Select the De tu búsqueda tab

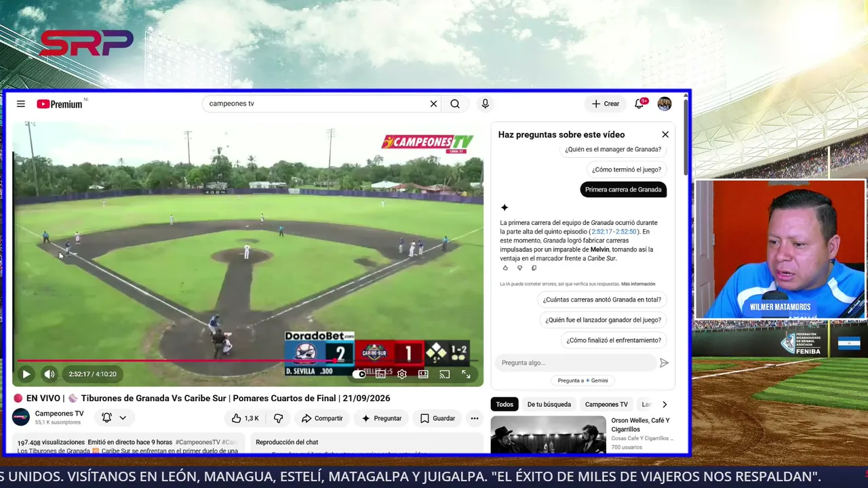click(549, 405)
